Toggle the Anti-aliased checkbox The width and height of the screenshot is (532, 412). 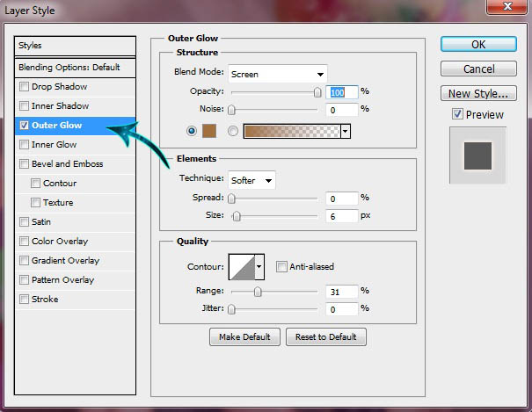(281, 267)
